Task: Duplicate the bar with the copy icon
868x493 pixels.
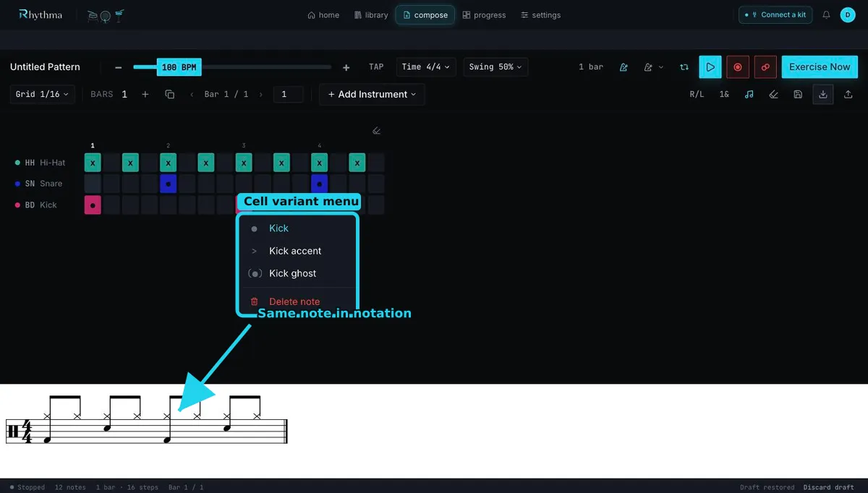Action: tap(170, 95)
